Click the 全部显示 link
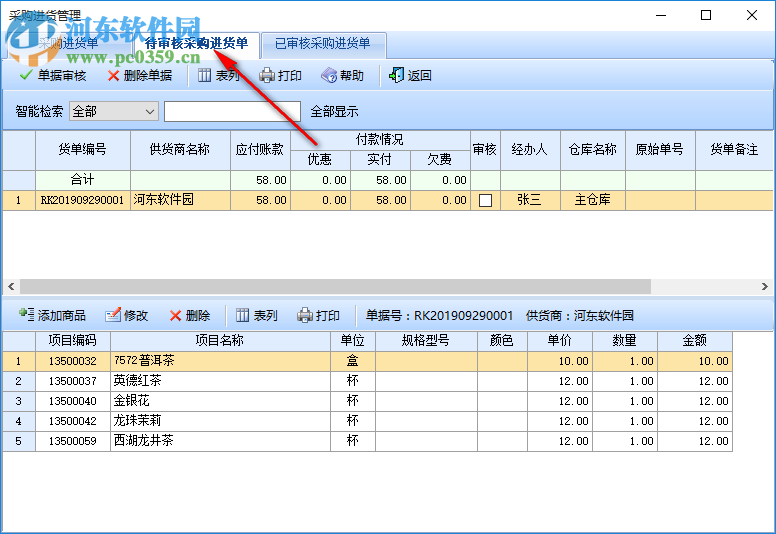 pyautogui.click(x=335, y=111)
